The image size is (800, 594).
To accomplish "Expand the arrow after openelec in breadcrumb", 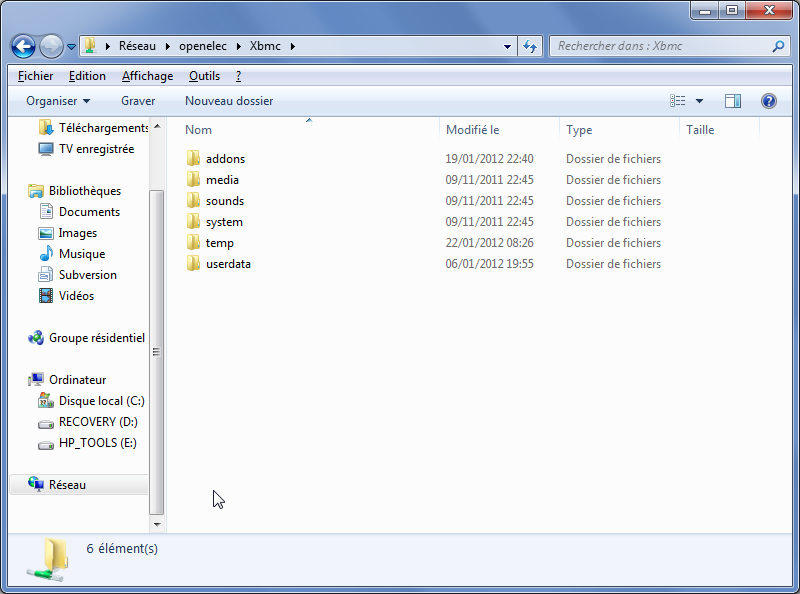I will point(238,46).
